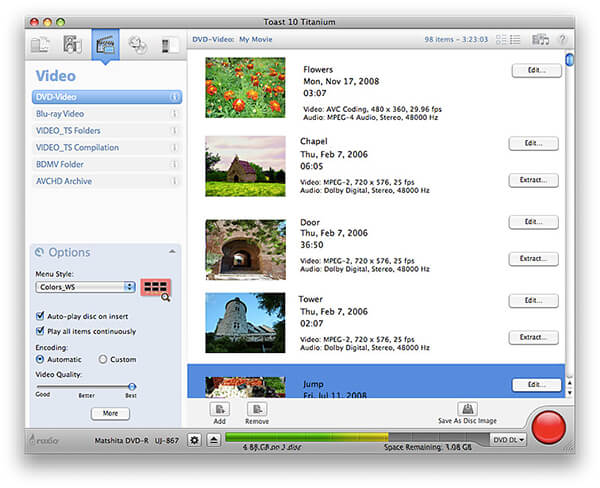Click info icon on BDMV Folder row
This screenshot has width=600, height=488.
(x=174, y=164)
